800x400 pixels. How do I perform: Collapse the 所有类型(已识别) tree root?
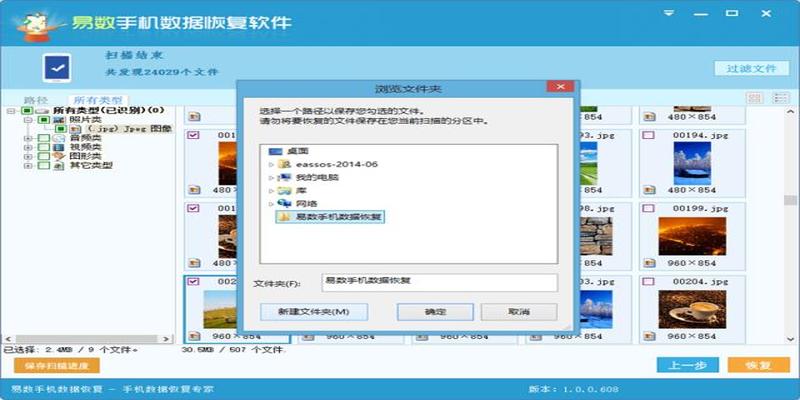[11, 111]
